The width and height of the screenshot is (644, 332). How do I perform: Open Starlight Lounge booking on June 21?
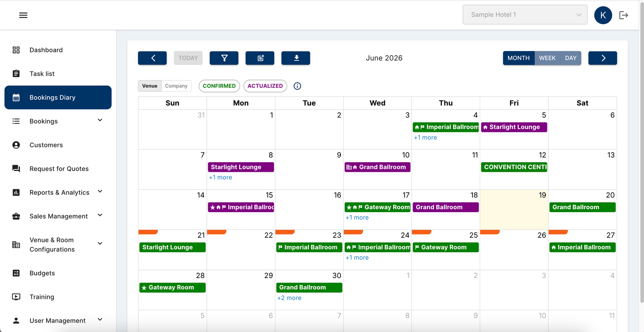172,247
